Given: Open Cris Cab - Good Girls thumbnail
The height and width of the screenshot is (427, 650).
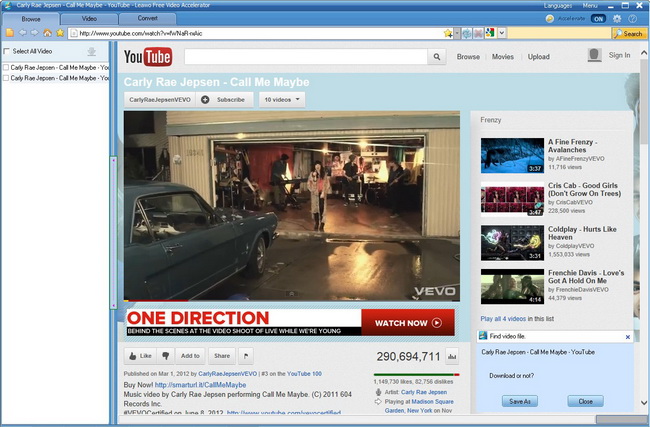Looking at the screenshot, I should [x=512, y=199].
